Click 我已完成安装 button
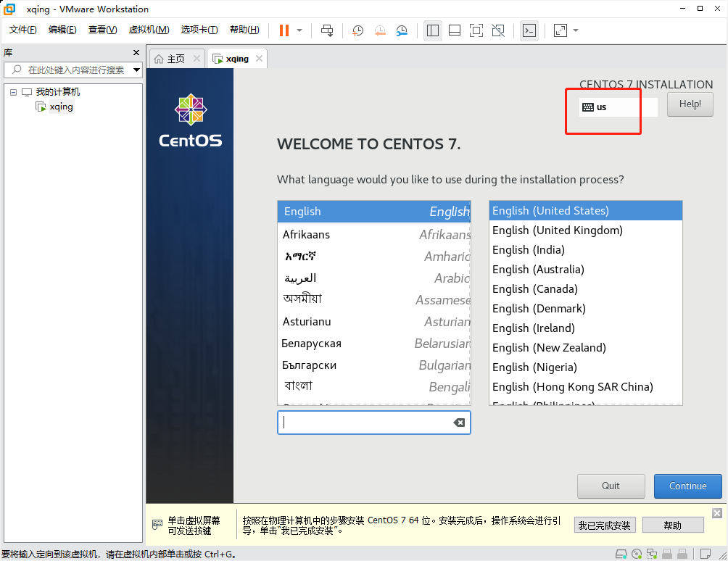The image size is (728, 561). 605,525
